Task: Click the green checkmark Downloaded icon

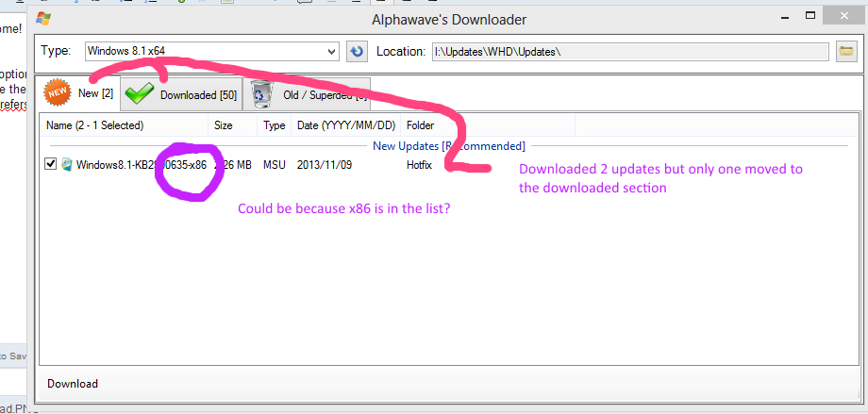Action: tap(141, 94)
